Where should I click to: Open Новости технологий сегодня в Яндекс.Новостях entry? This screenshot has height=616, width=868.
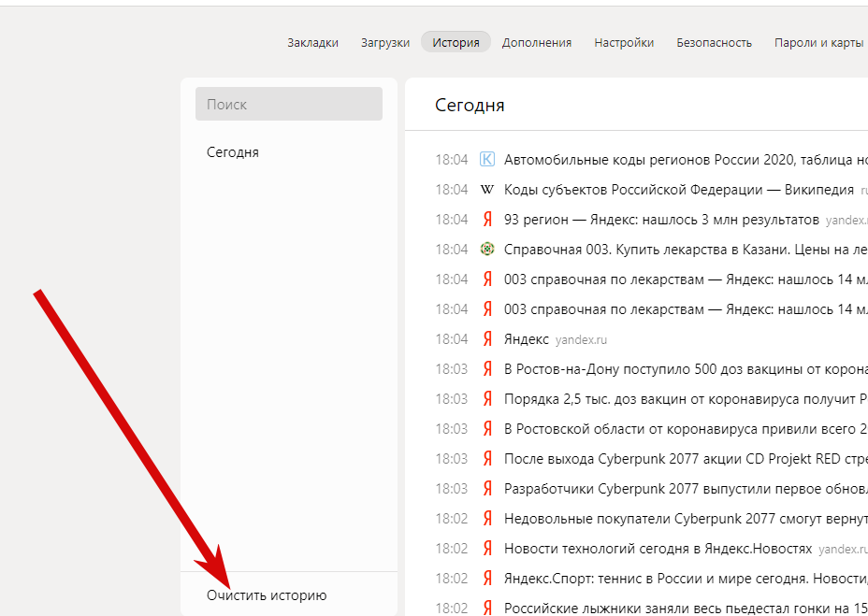(658, 549)
